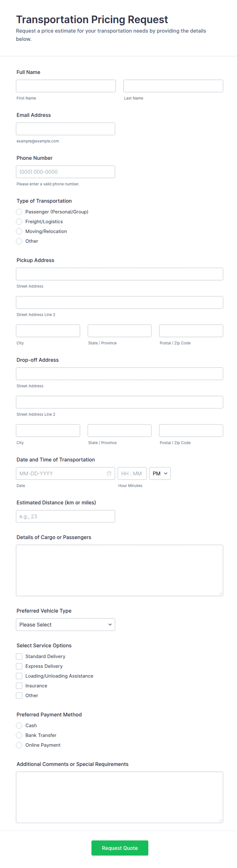Click Pickup Address State / Province field

tap(120, 331)
